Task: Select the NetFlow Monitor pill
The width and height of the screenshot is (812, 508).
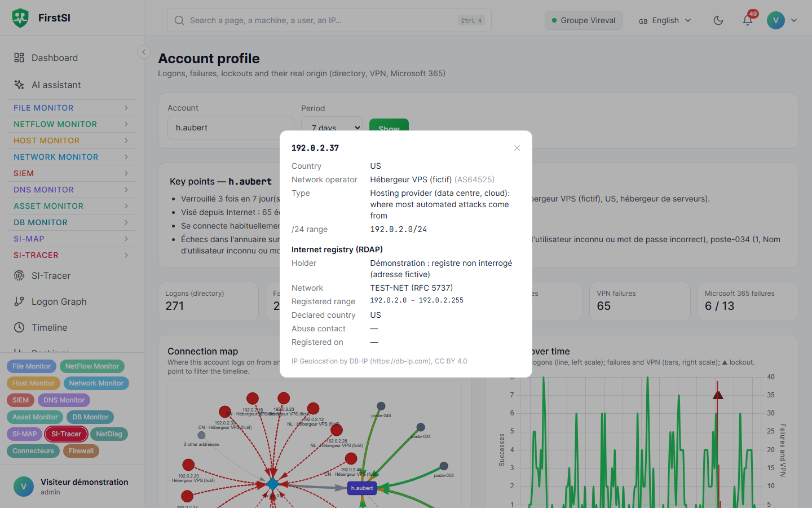Action: click(x=92, y=366)
